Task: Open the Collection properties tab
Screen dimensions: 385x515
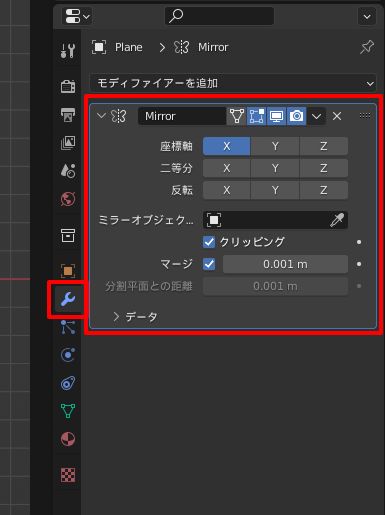Action: click(x=68, y=235)
